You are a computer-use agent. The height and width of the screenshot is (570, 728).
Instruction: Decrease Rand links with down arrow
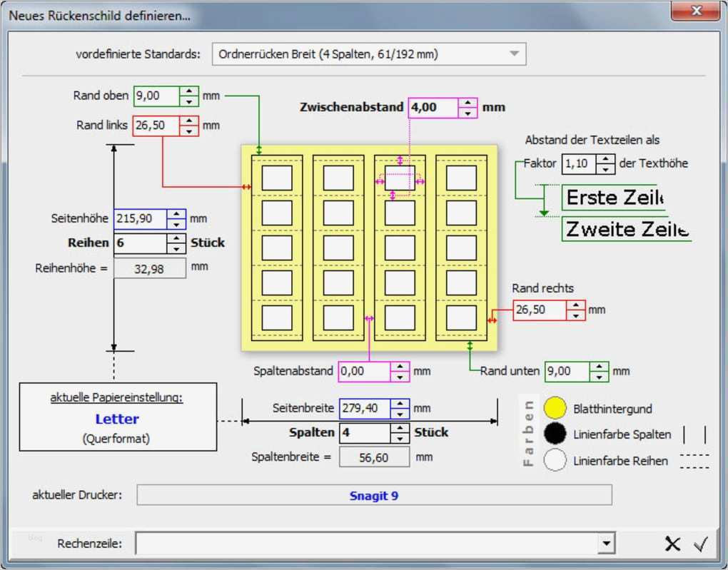189,131
